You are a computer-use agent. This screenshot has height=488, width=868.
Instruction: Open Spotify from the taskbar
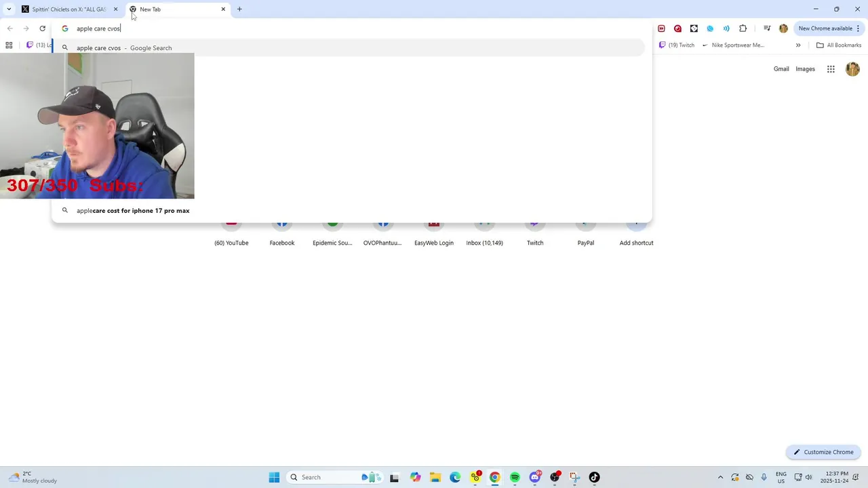(515, 477)
